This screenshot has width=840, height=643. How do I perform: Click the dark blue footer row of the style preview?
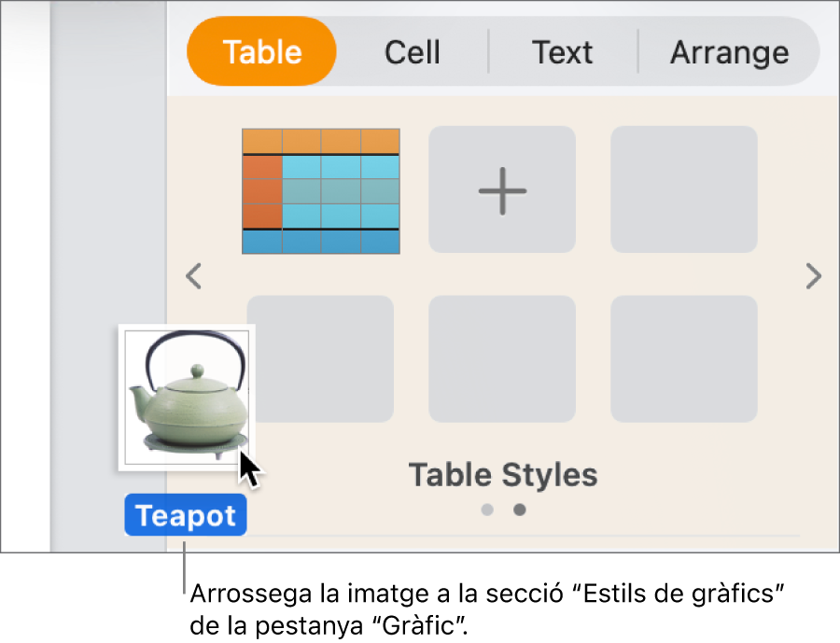click(320, 243)
